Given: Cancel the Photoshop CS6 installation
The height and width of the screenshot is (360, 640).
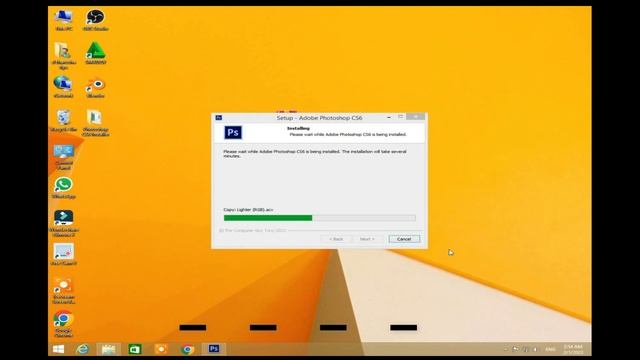Looking at the screenshot, I should coord(404,239).
